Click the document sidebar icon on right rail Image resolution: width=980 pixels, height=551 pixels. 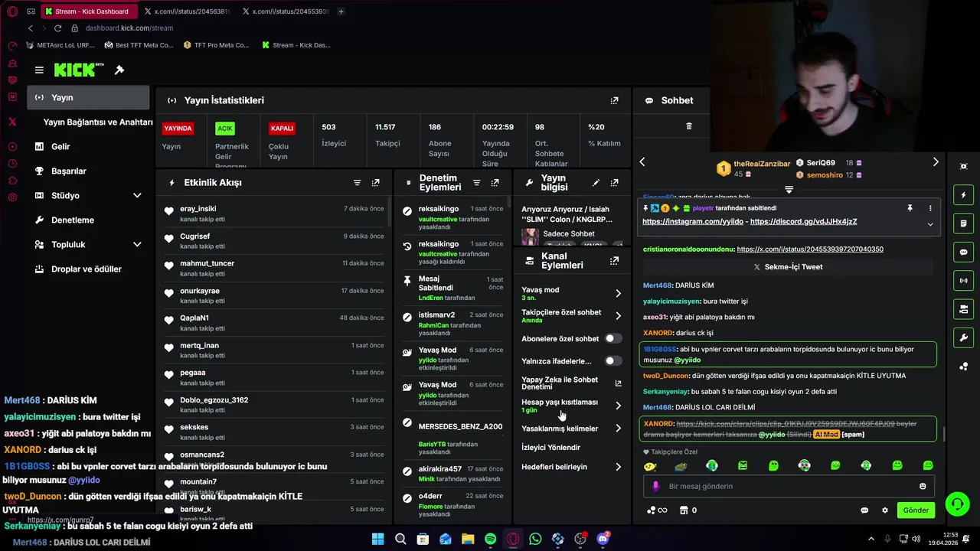tap(963, 223)
